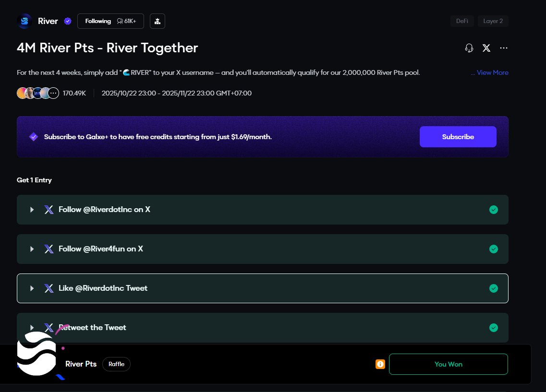Open the three-dot more options menu

504,48
